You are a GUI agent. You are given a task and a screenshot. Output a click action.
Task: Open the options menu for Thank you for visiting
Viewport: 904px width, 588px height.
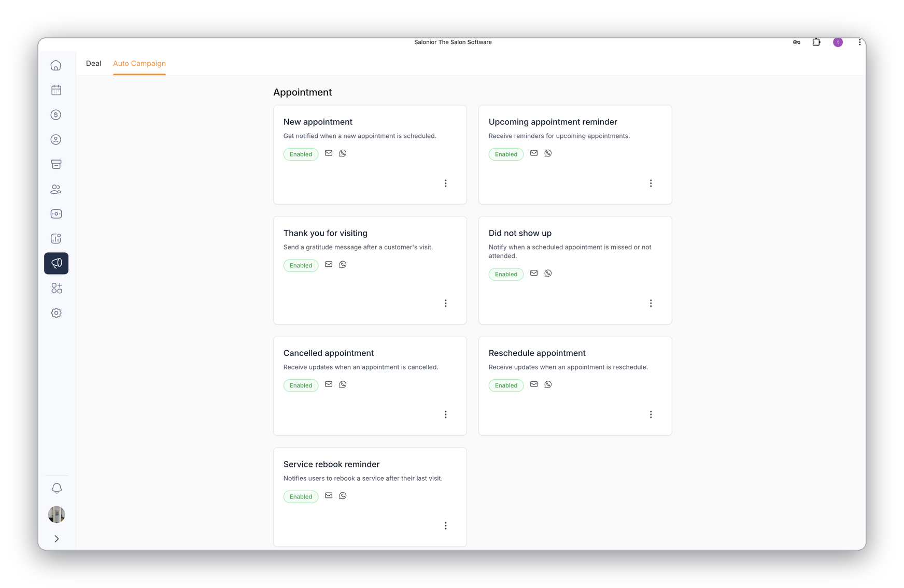coord(445,303)
